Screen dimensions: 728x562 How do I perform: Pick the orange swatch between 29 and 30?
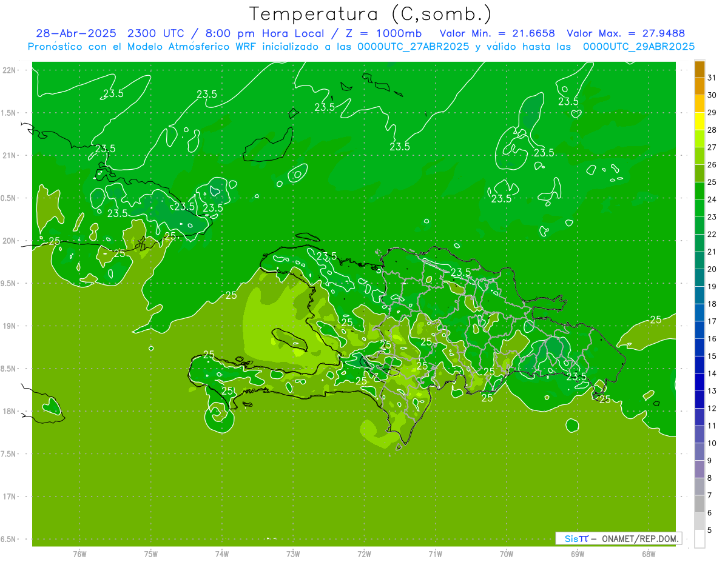[x=699, y=104]
